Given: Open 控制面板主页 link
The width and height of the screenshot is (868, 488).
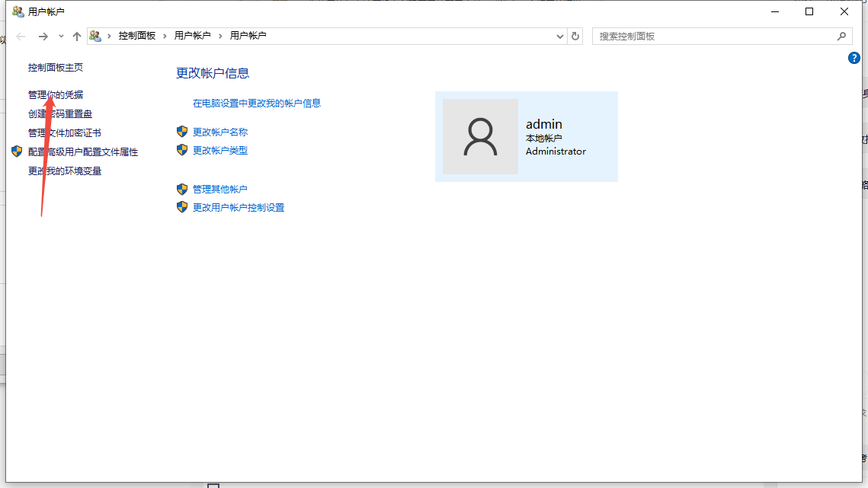Looking at the screenshot, I should [x=56, y=68].
